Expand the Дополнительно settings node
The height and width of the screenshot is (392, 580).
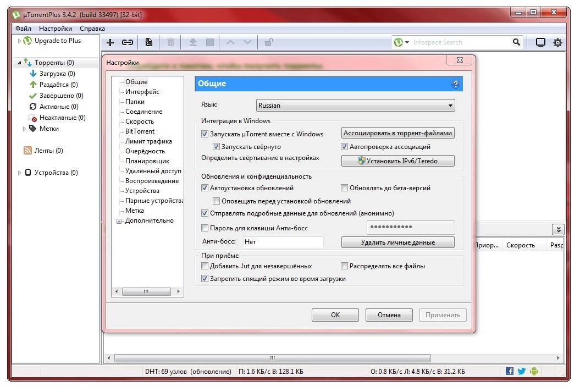tap(119, 220)
